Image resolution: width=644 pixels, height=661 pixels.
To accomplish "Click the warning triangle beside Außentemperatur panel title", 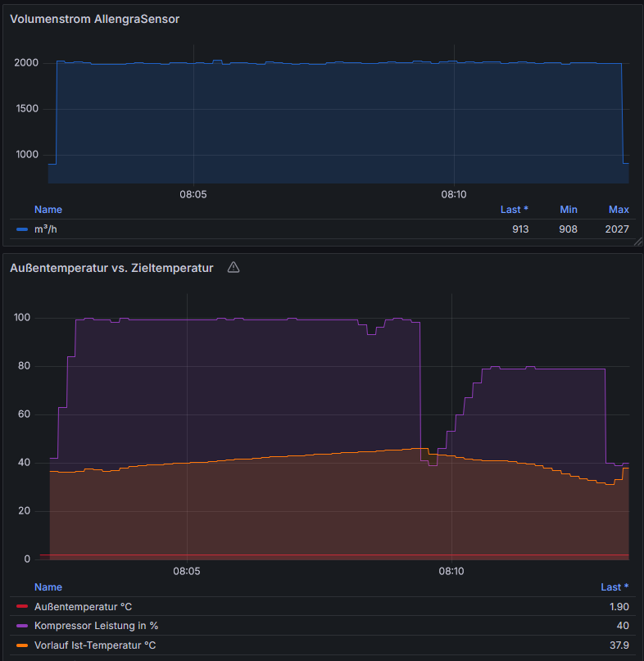I will click(x=234, y=268).
